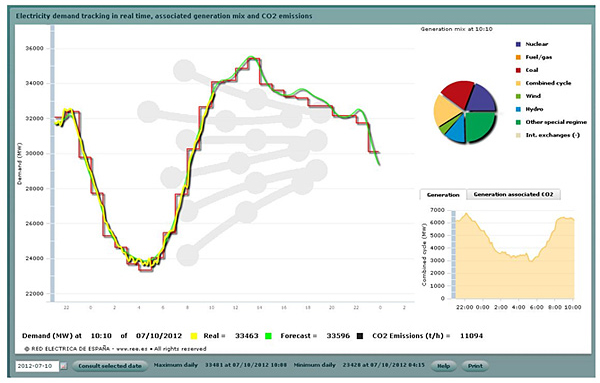Click the Hydro legend color square
The height and width of the screenshot is (383, 600).
click(518, 109)
